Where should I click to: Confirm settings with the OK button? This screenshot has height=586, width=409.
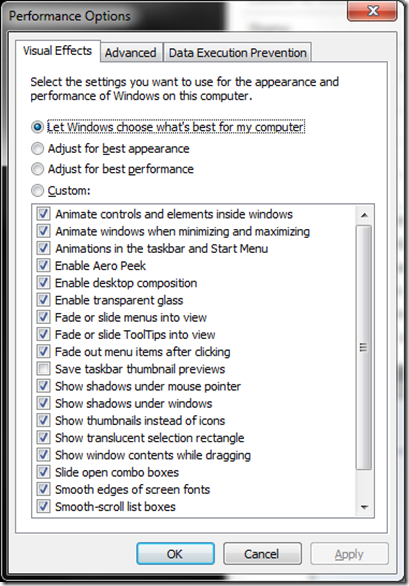(x=175, y=553)
